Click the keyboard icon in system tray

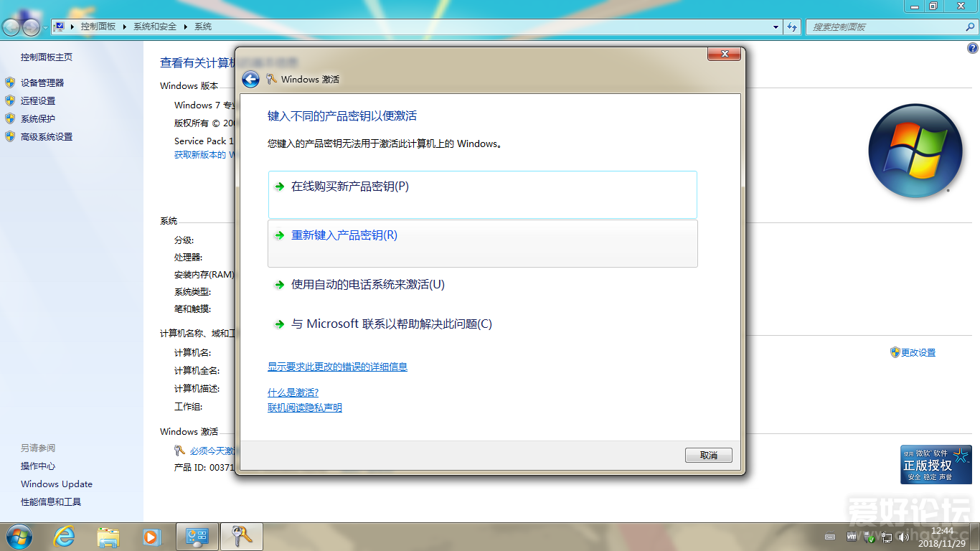pos(830,537)
